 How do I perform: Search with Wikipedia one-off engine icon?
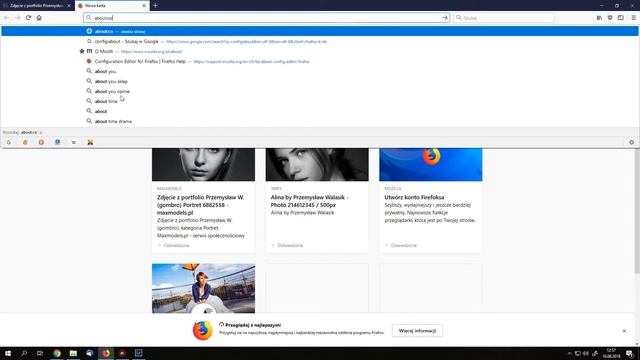[x=74, y=142]
